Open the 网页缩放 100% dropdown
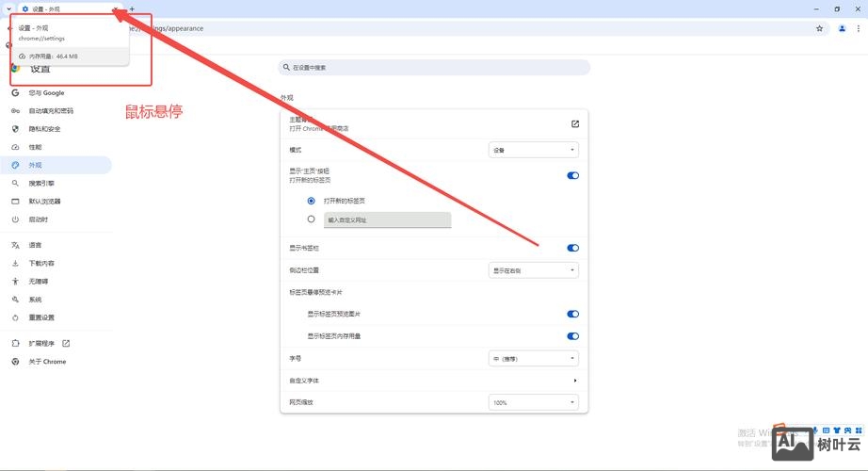 tap(534, 402)
